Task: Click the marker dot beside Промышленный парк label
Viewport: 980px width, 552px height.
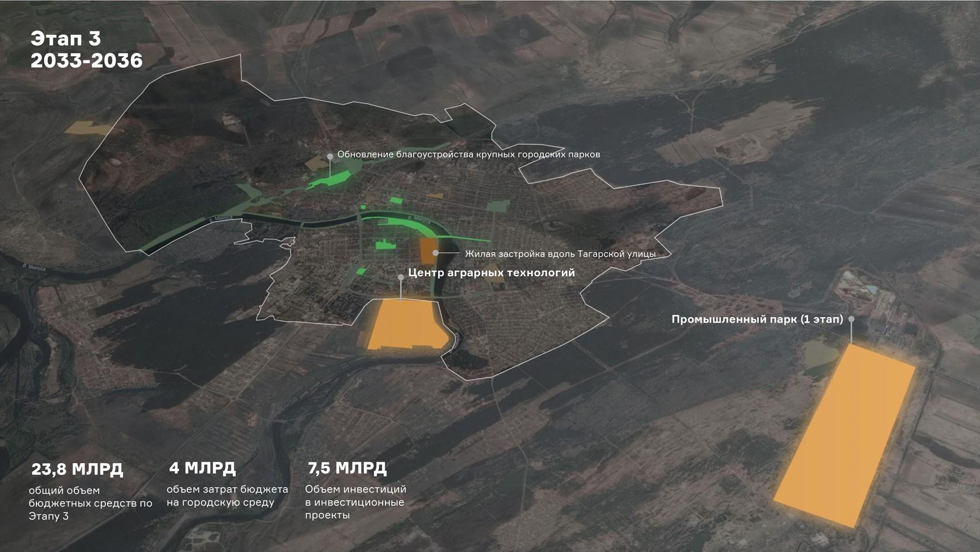Action: 851,319
